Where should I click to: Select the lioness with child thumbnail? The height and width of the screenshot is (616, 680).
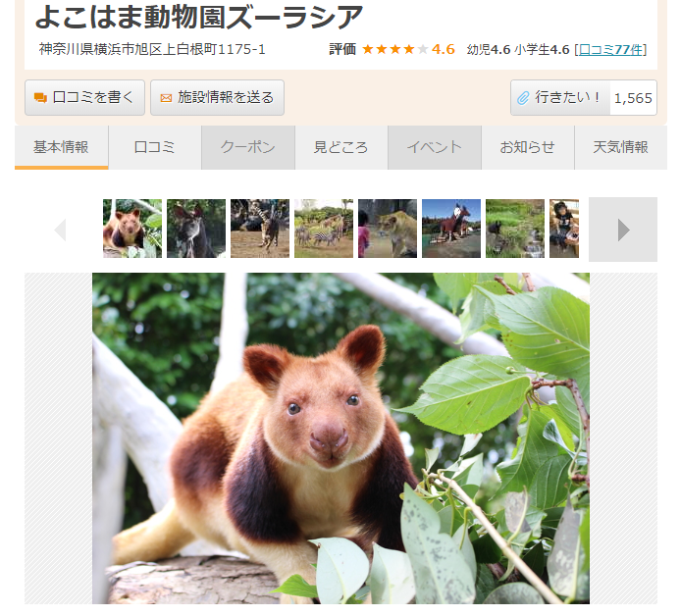click(x=388, y=229)
